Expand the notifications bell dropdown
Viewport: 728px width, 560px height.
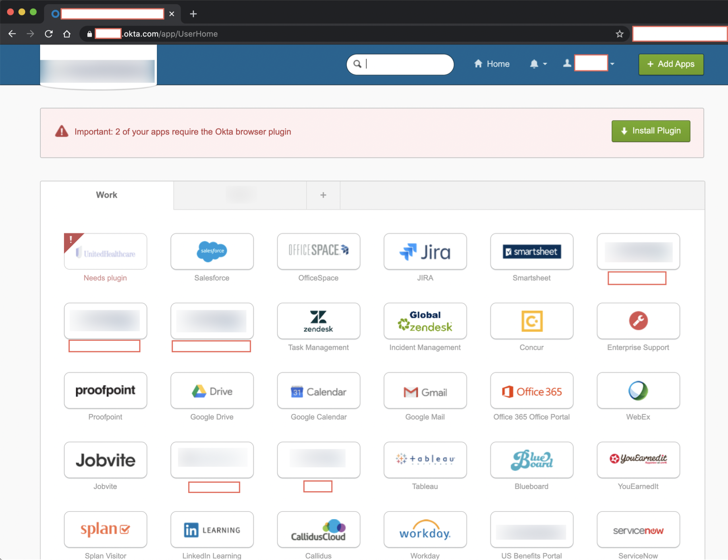point(538,64)
